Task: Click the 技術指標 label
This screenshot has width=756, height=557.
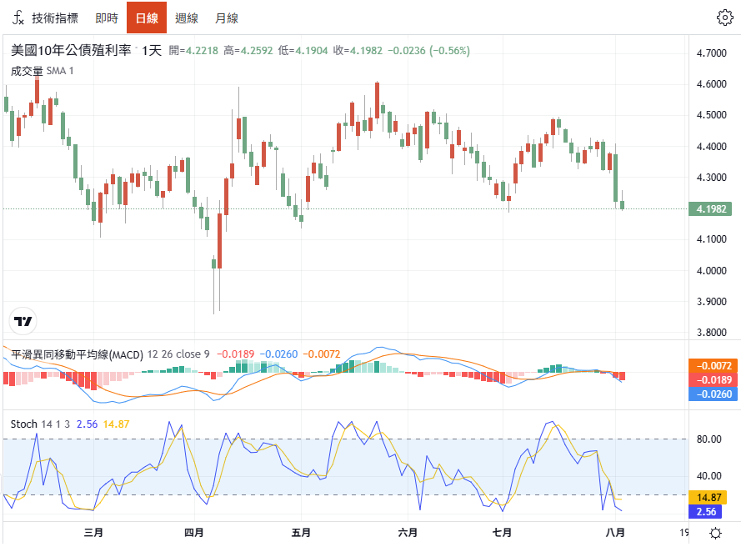Action: pos(55,18)
